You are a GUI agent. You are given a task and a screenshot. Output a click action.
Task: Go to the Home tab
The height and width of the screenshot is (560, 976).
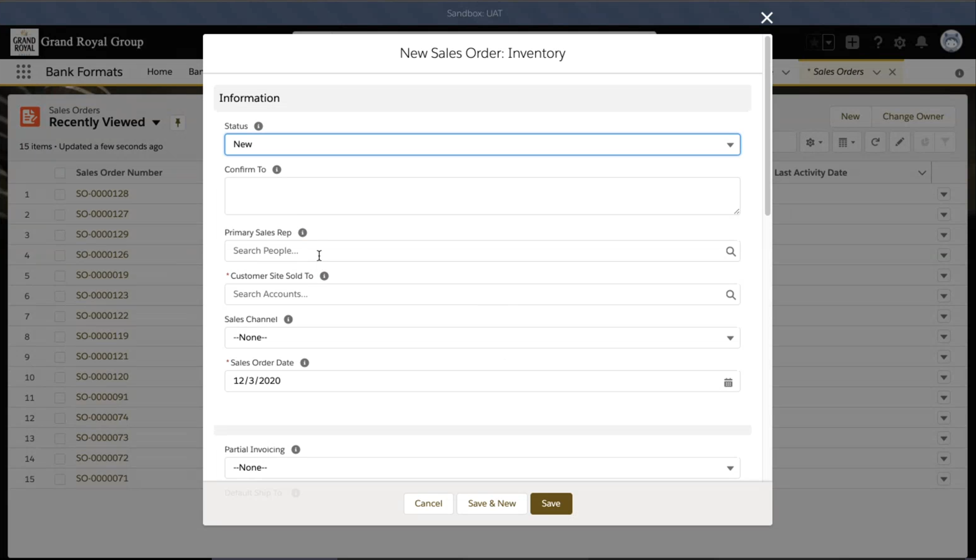(159, 72)
